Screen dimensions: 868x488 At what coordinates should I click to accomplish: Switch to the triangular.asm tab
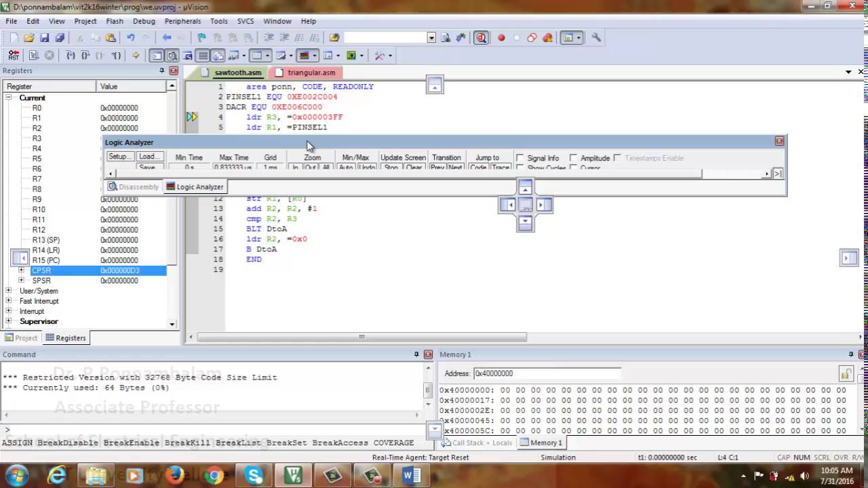click(306, 73)
